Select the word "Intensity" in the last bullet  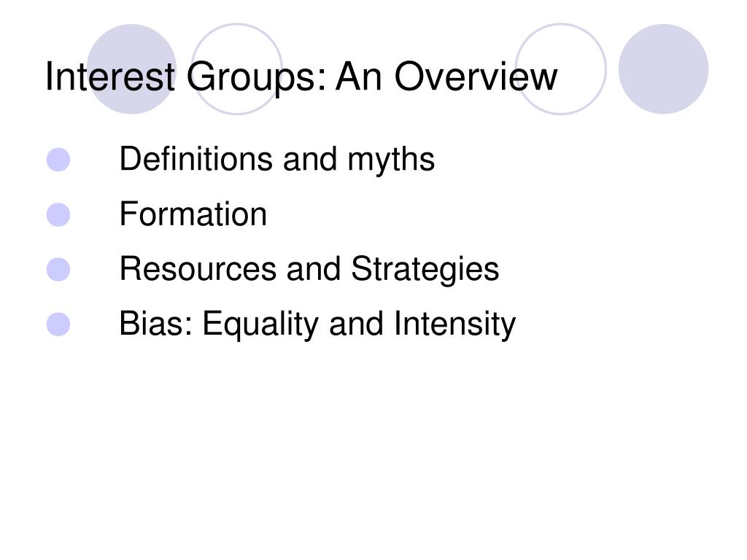coord(455,326)
